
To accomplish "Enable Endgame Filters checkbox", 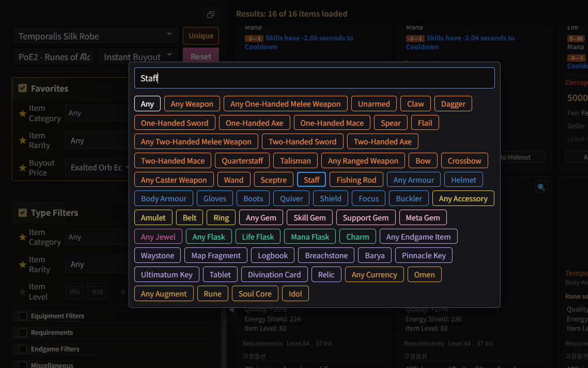I will tap(23, 349).
